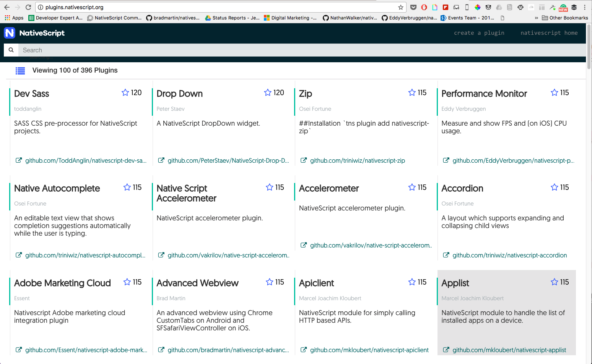Open the Performance Monitor plugin title

(x=484, y=94)
